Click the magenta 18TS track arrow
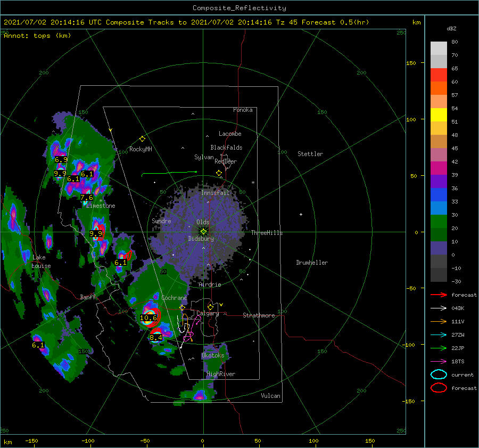 (439, 362)
